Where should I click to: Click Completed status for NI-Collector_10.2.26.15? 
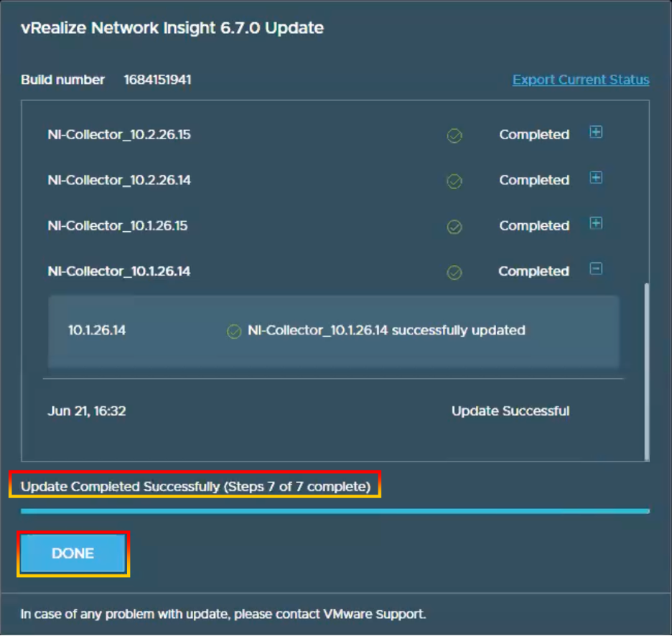[x=534, y=134]
